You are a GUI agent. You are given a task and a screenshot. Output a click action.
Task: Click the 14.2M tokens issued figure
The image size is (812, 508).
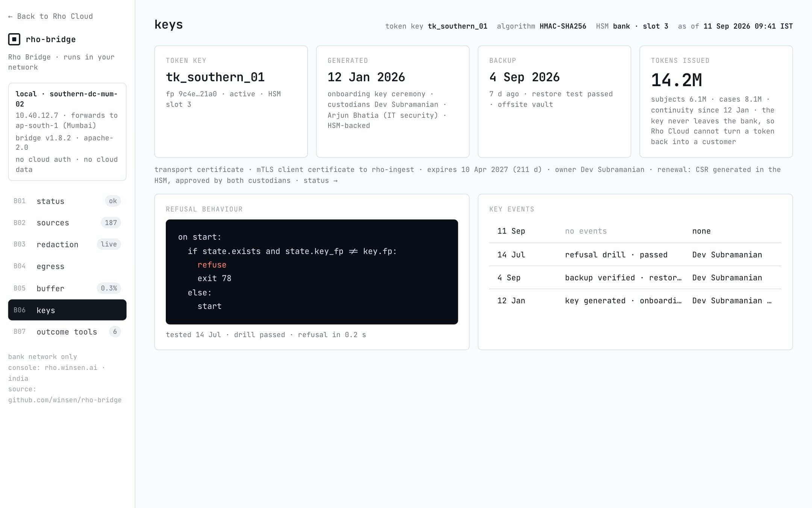[x=676, y=80]
